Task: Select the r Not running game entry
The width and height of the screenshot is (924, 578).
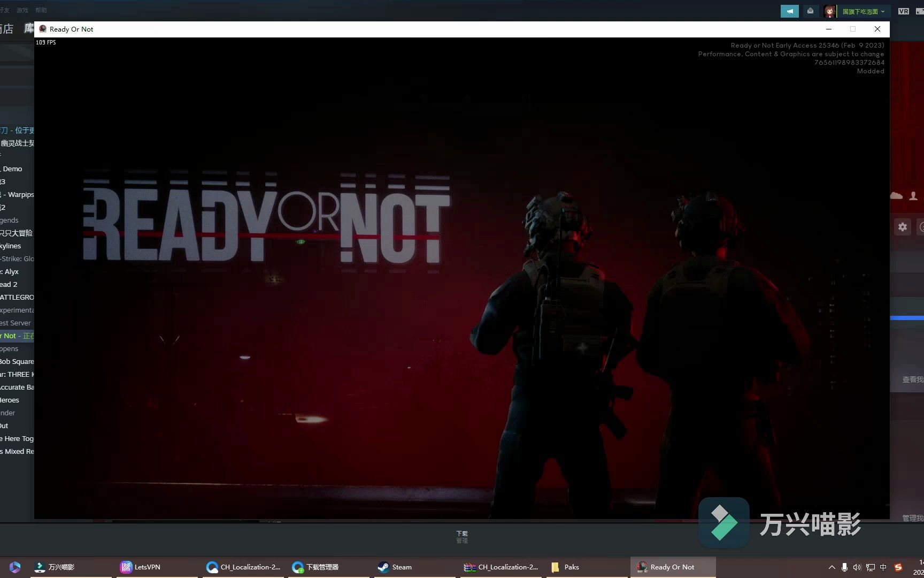Action: pos(17,336)
